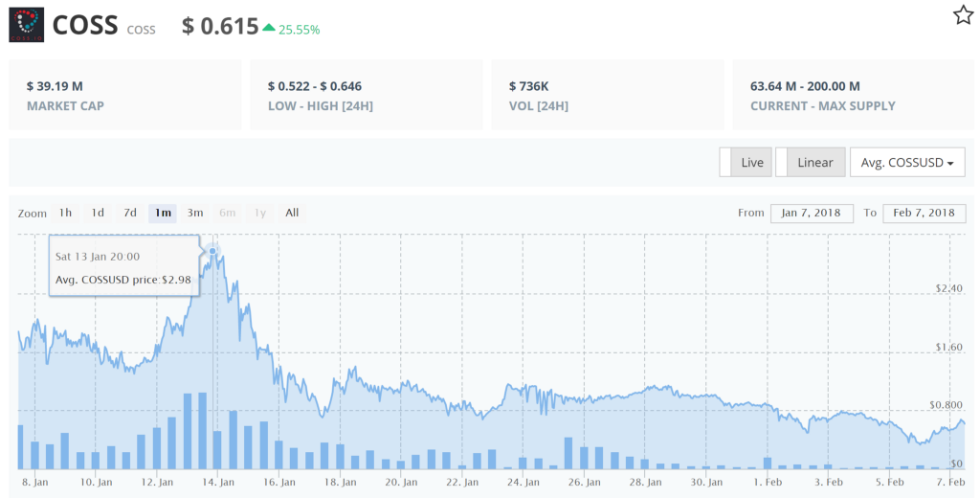The height and width of the screenshot is (498, 980).
Task: Click the VOL [24H] stat card
Action: coord(607,95)
